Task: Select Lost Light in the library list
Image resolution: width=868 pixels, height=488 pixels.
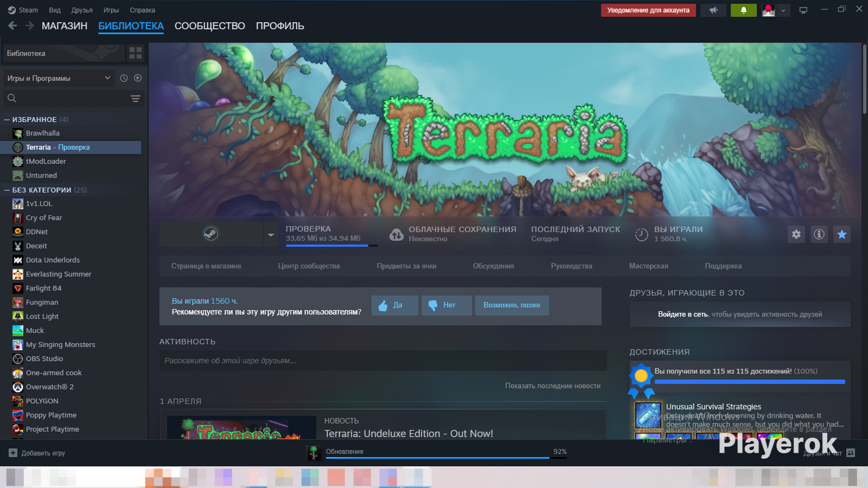Action: [42, 317]
